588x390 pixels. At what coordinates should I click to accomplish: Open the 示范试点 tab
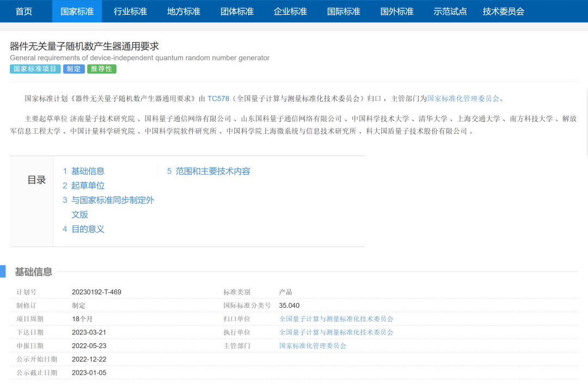click(x=450, y=11)
